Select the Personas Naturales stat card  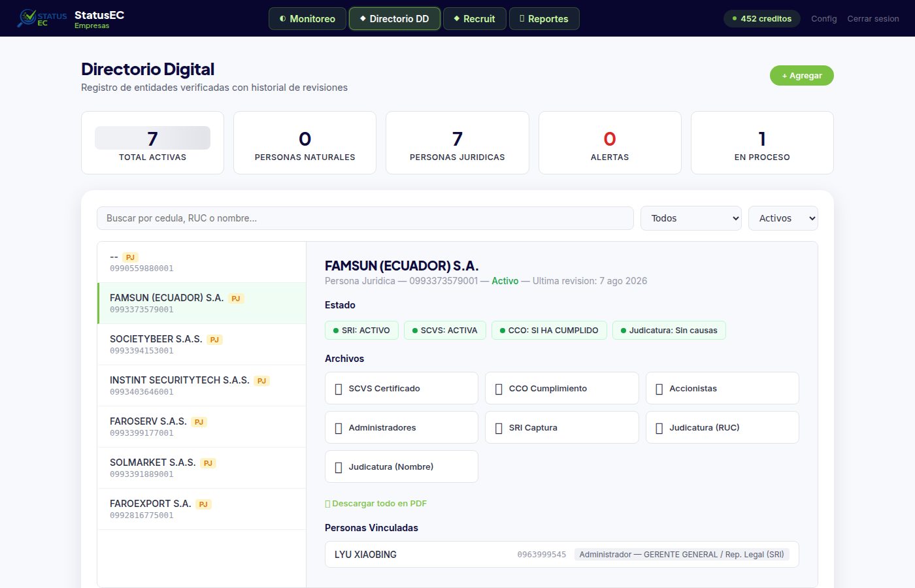pos(305,142)
